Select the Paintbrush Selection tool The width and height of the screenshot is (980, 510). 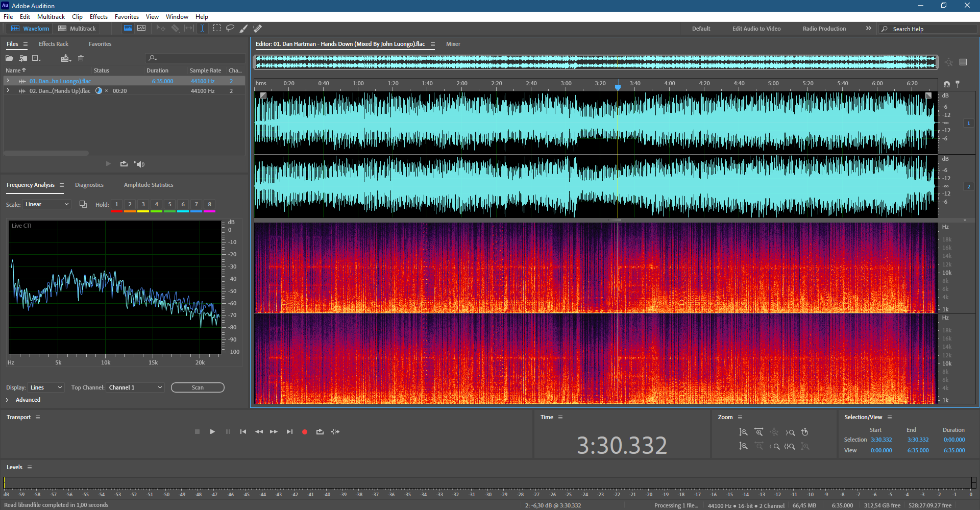pos(244,29)
